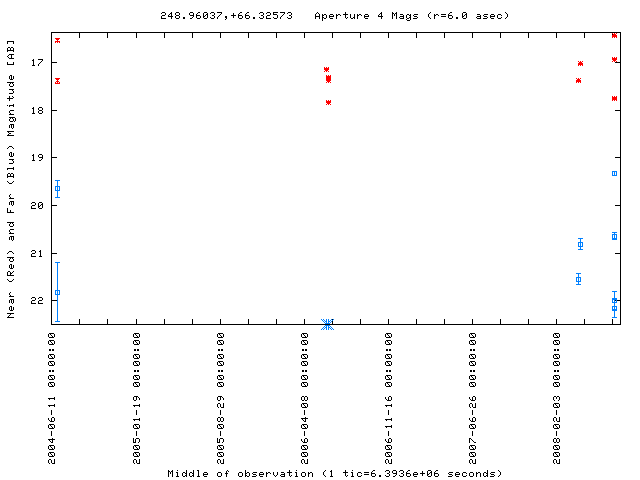Click the y-axis tick label 21
Viewport: 640px width, 480px height.
[37, 253]
